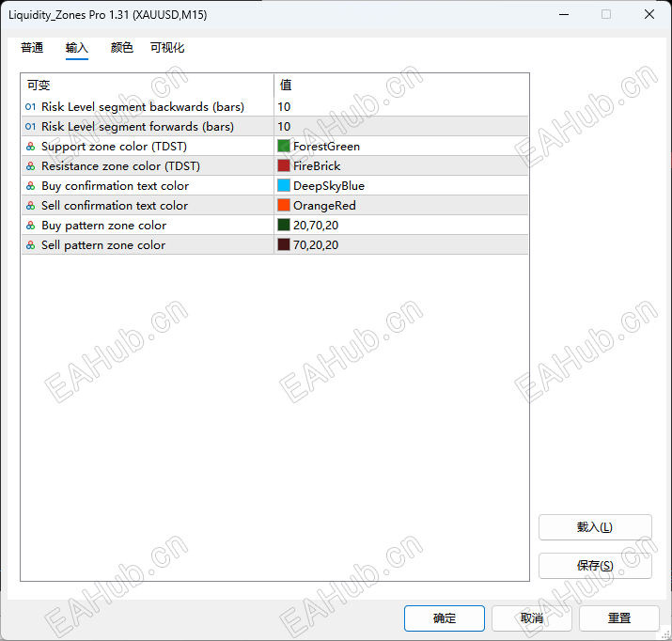Reset inputs with the 重置 button

pyautogui.click(x=619, y=618)
